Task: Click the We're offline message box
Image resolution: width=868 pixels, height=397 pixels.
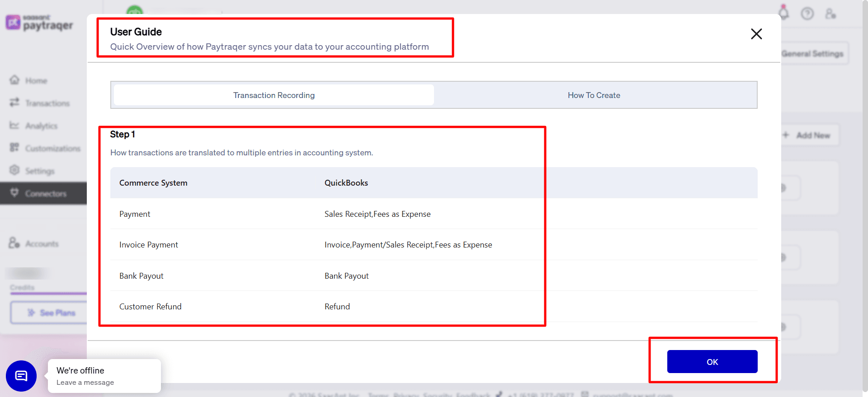Action: (x=104, y=376)
